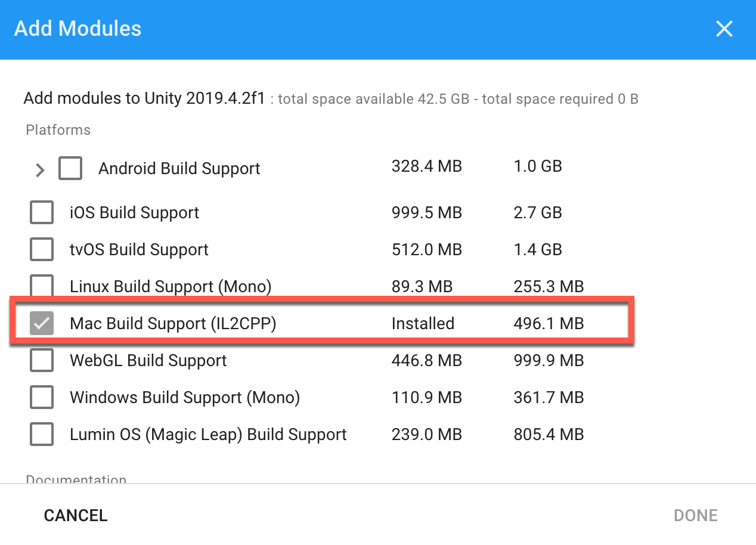Click the 110.9 MB download size
The height and width of the screenshot is (545, 756).
[x=426, y=398]
